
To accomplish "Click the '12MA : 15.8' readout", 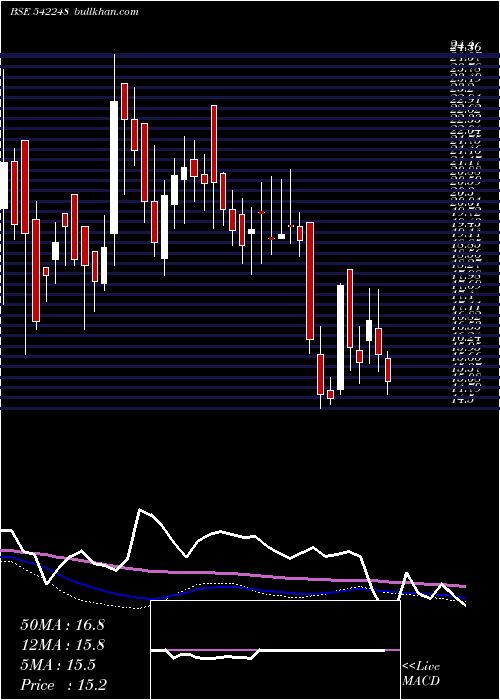I will (x=62, y=645).
